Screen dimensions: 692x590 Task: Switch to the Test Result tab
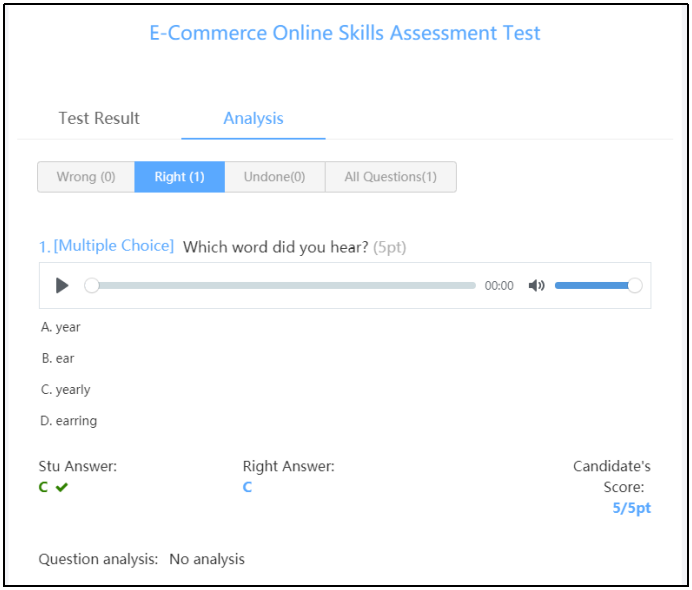coord(99,118)
